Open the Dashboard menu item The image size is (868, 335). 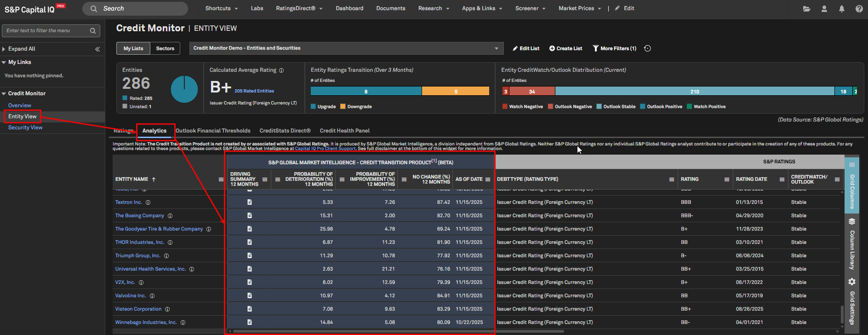tap(349, 8)
